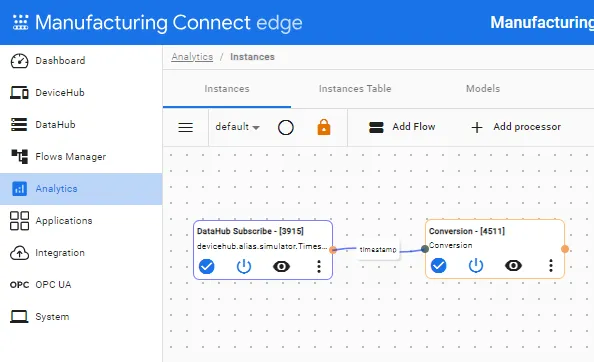Toggle eye view on DataHub Subscribe processor

pyautogui.click(x=281, y=267)
